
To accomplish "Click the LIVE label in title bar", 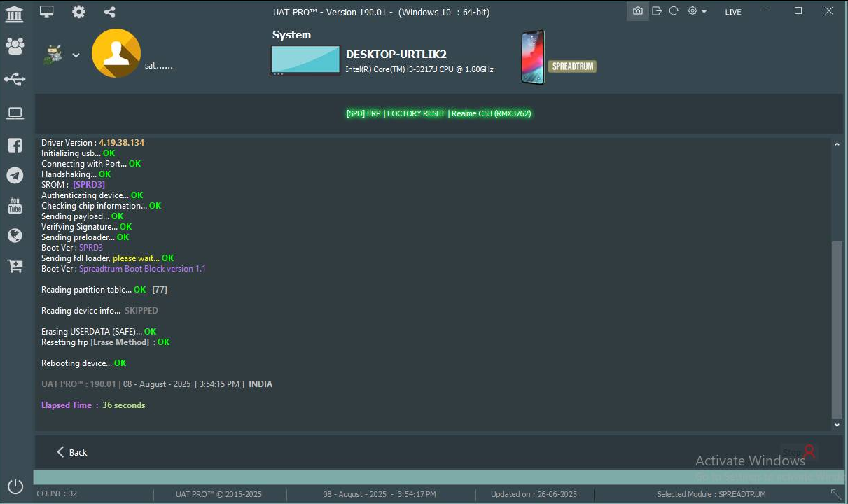I will point(733,12).
